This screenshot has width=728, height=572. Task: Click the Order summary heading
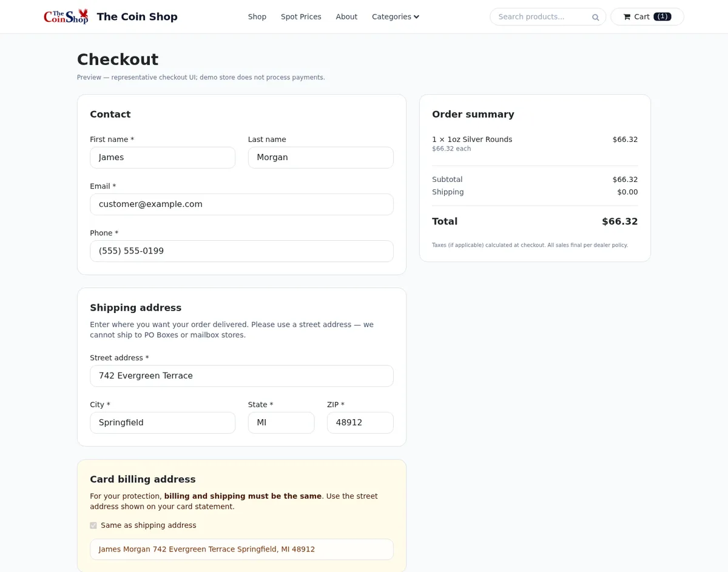[x=473, y=114]
